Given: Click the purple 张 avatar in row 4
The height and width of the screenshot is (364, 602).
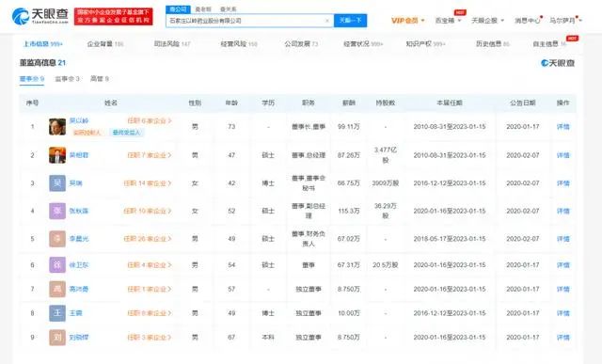Looking at the screenshot, I should pos(57,211).
